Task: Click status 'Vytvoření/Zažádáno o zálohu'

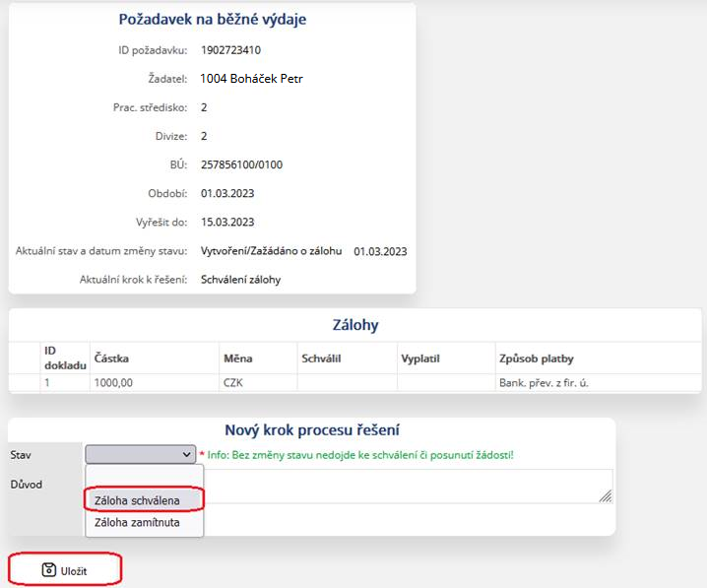Action: pyautogui.click(x=272, y=251)
